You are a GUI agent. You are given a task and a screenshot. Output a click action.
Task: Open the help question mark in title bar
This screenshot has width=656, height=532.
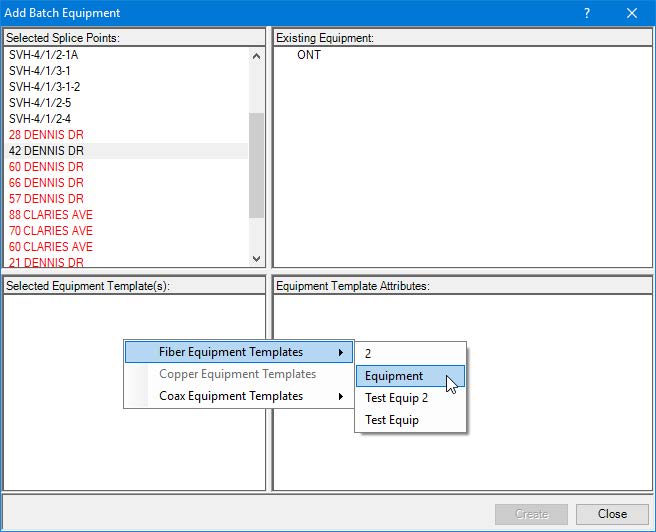point(587,13)
